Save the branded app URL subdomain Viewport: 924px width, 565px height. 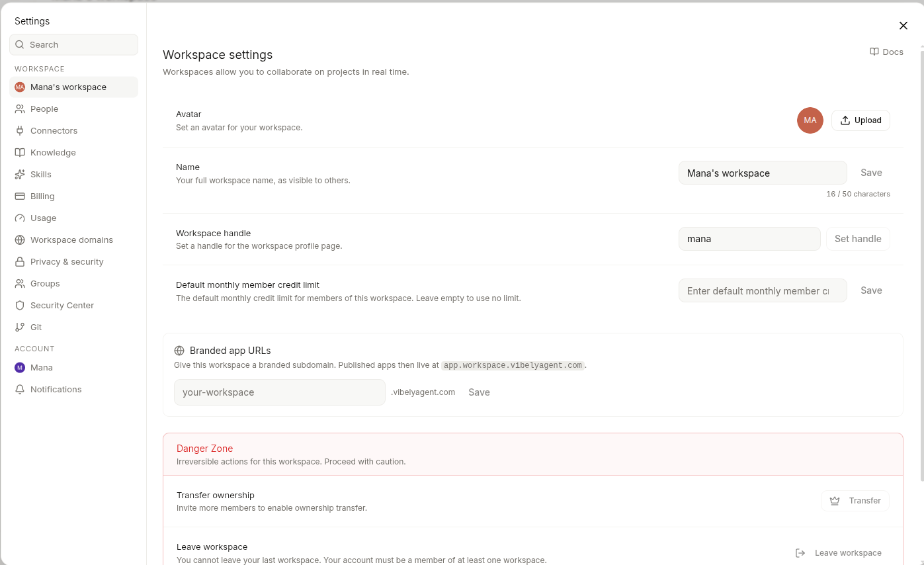click(x=479, y=392)
